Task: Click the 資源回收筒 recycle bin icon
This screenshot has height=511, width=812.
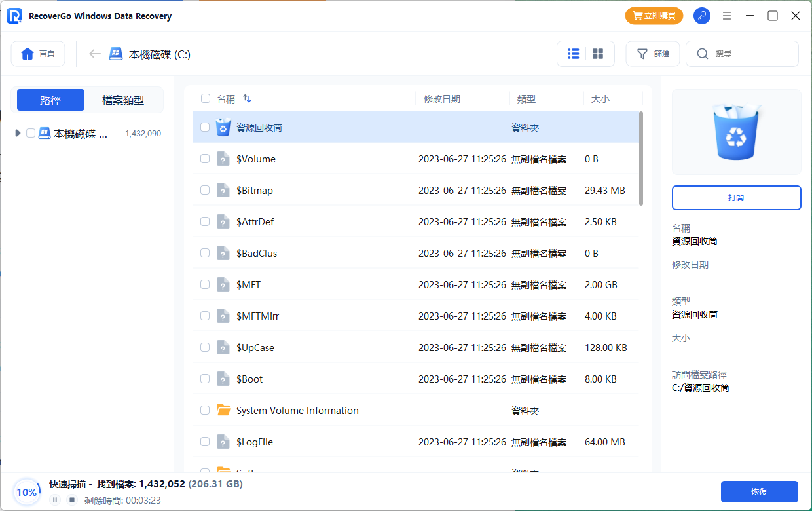Action: (x=223, y=127)
